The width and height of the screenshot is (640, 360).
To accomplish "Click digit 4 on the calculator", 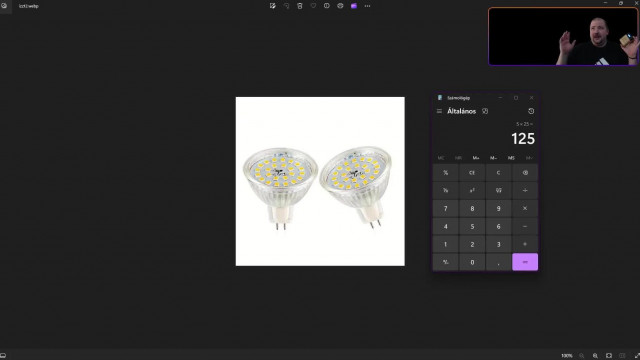I will 445,227.
